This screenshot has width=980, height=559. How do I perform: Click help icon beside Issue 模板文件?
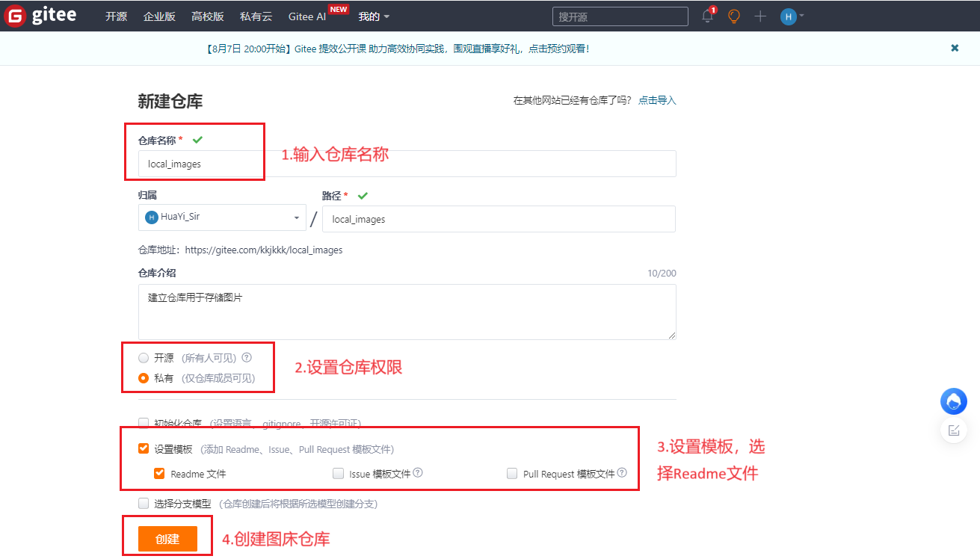point(418,473)
